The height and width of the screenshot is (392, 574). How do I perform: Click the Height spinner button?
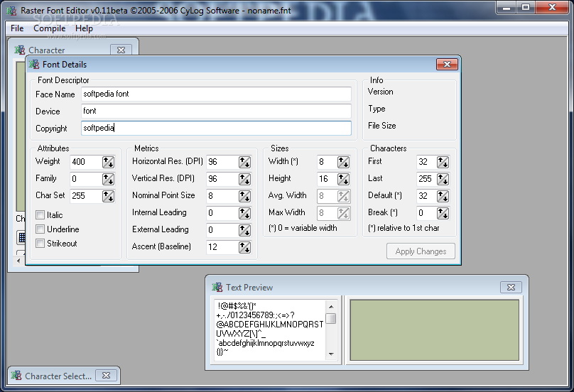coord(343,179)
